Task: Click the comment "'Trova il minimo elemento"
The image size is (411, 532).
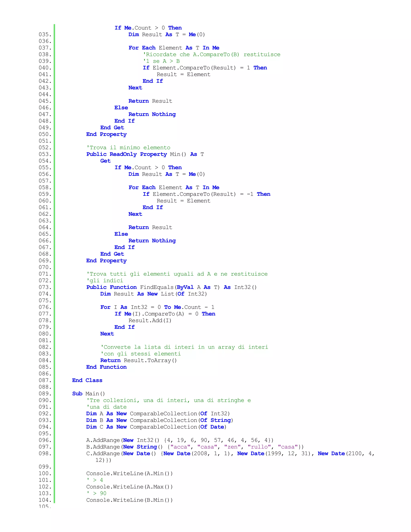Action: 128,148
